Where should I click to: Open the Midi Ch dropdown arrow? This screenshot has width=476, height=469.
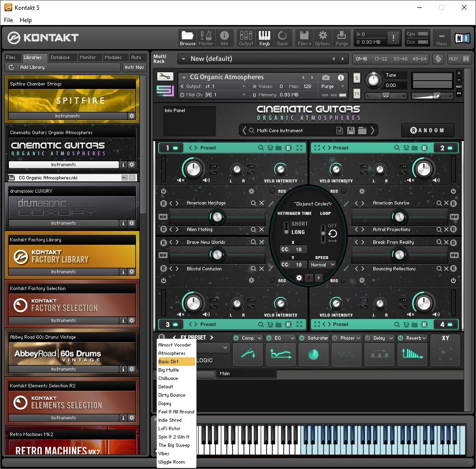coord(244,95)
